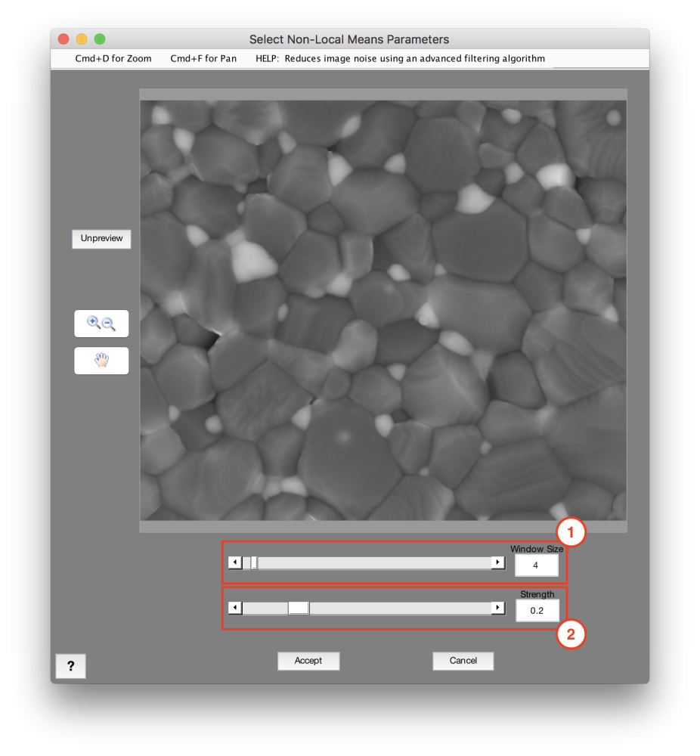Cancel the Non-Local Means dialog
Image resolution: width=700 pixels, height=756 pixels.
click(x=463, y=661)
